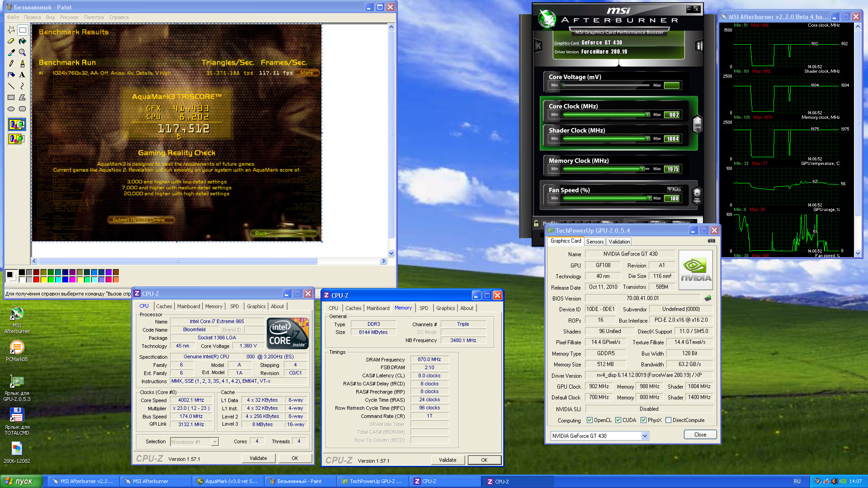Click the Paint vertical scrollbar down arrow
This screenshot has height=488, width=868.
392,253
